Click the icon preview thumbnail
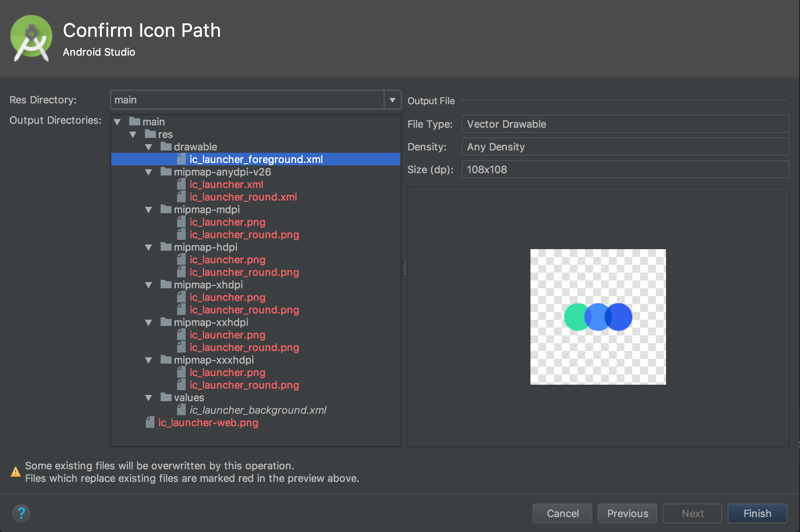This screenshot has height=532, width=800. [x=598, y=317]
